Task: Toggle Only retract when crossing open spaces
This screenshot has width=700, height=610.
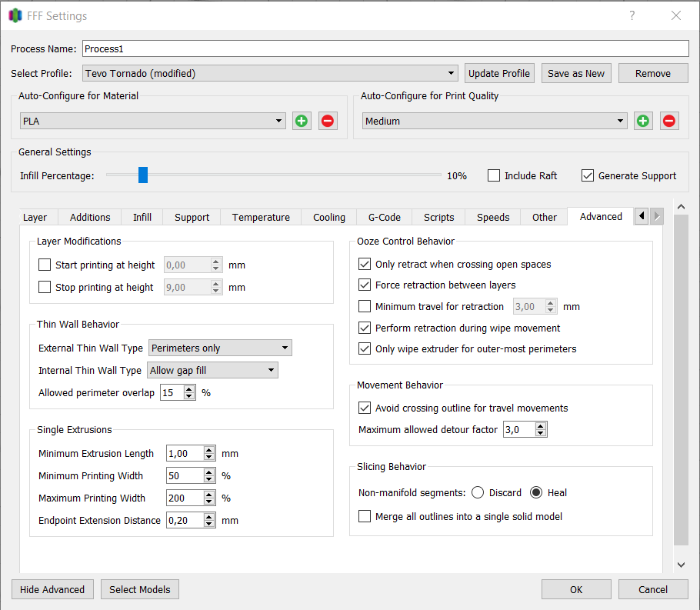Action: pyautogui.click(x=365, y=264)
